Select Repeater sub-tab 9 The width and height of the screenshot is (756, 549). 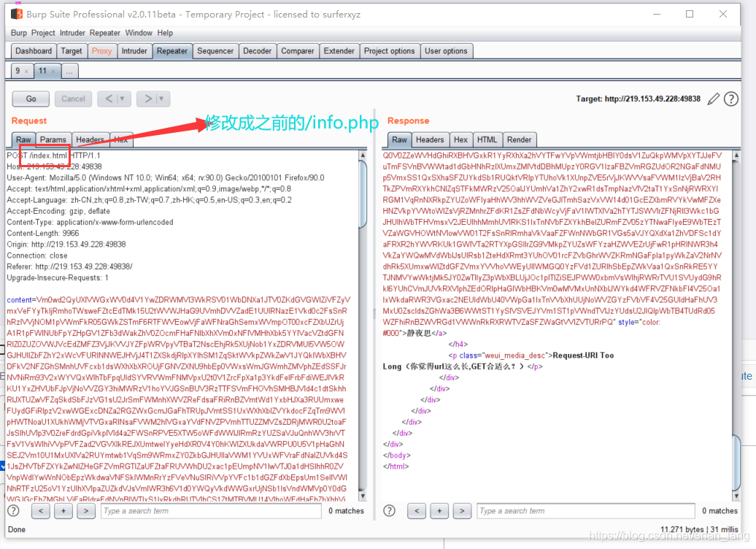coord(18,71)
